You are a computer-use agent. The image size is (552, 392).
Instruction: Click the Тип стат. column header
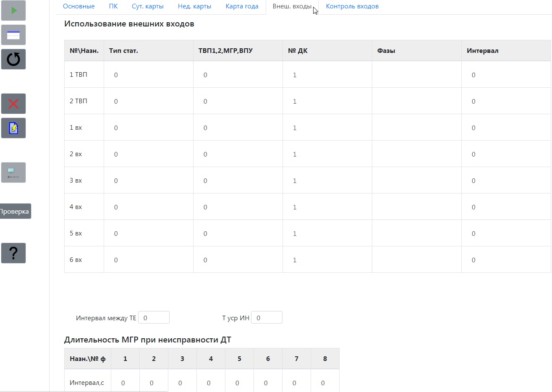coord(149,51)
